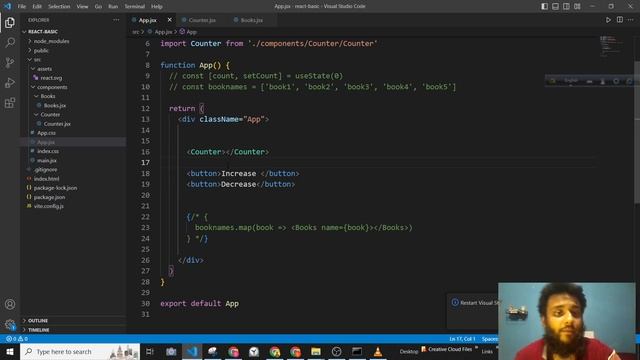Screen dimensions: 640x360
Task: Open VS Code taskbar icon
Action: [192, 351]
